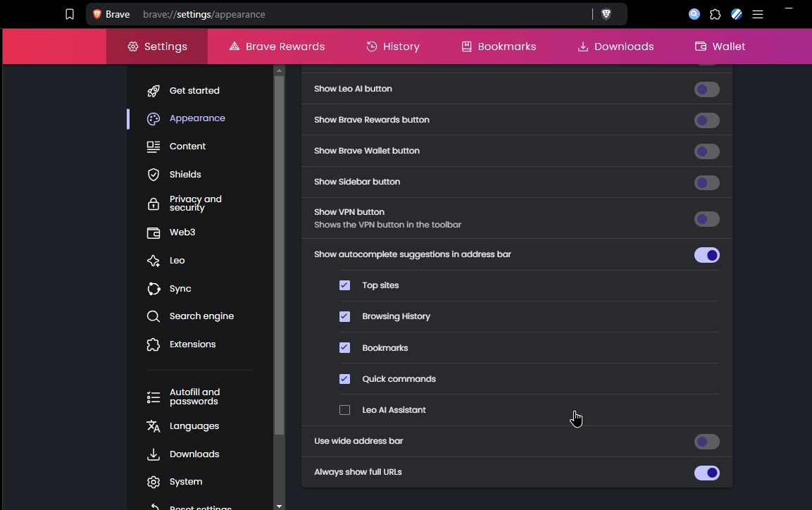The height and width of the screenshot is (510, 812).
Task: Click the clock icon on the History tab
Action: (x=372, y=46)
